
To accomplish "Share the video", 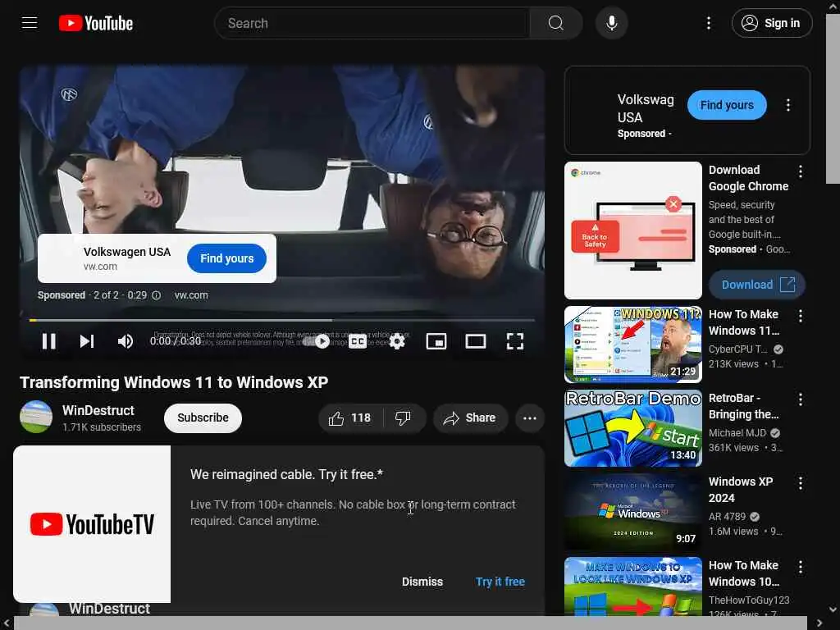I will tap(470, 418).
